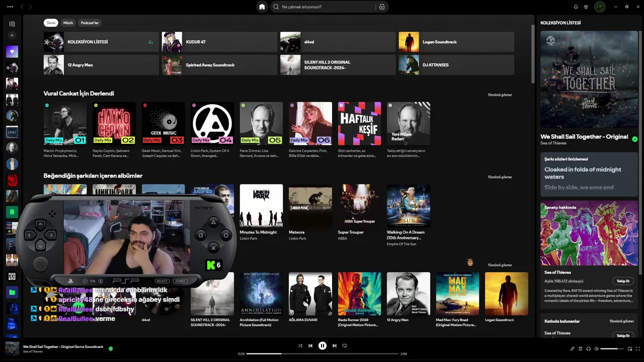Open the DJ ATTANSES shortcut tile
644x362 pixels.
456,65
